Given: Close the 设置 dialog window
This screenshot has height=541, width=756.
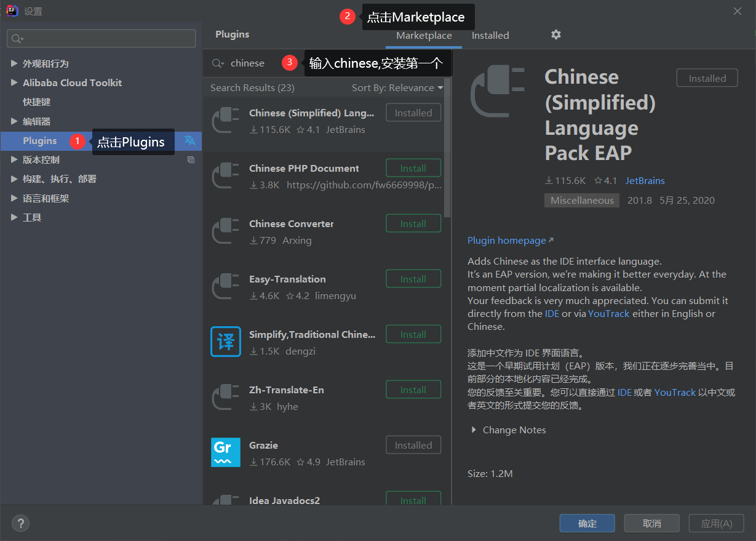Looking at the screenshot, I should 738,11.
